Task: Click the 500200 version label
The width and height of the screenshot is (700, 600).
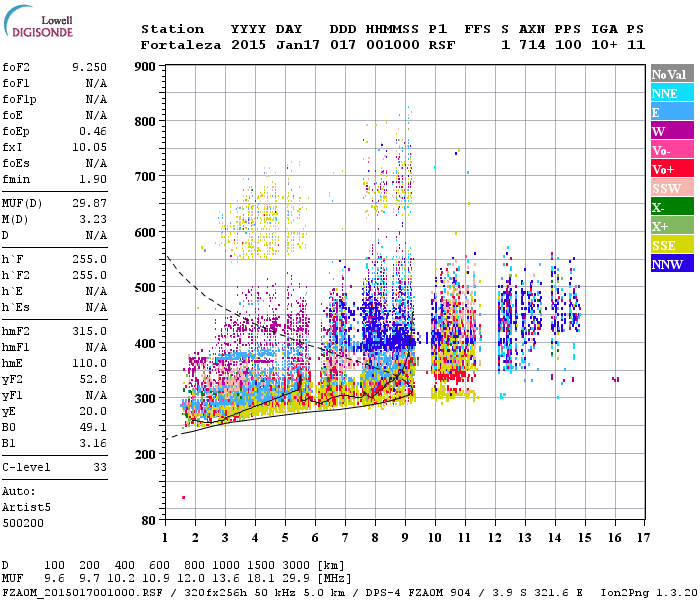Action: tap(23, 523)
